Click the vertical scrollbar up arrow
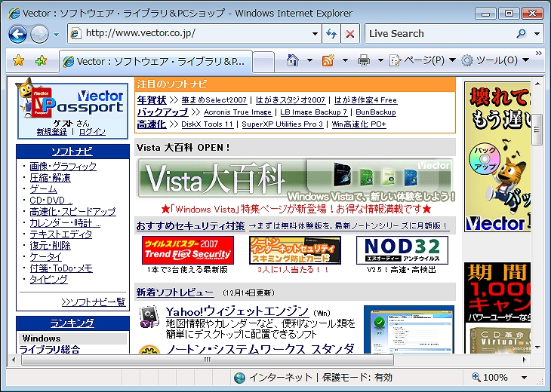The image size is (551, 392). 537,84
